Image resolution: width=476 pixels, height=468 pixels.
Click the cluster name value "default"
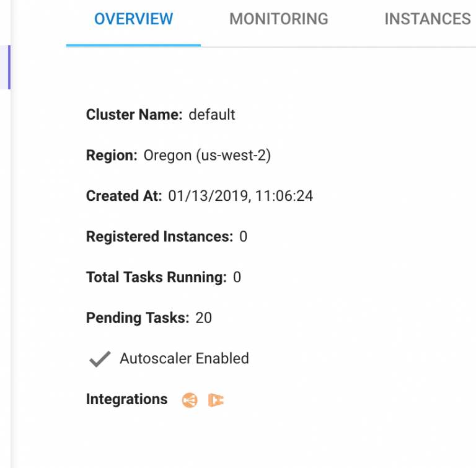tap(212, 115)
